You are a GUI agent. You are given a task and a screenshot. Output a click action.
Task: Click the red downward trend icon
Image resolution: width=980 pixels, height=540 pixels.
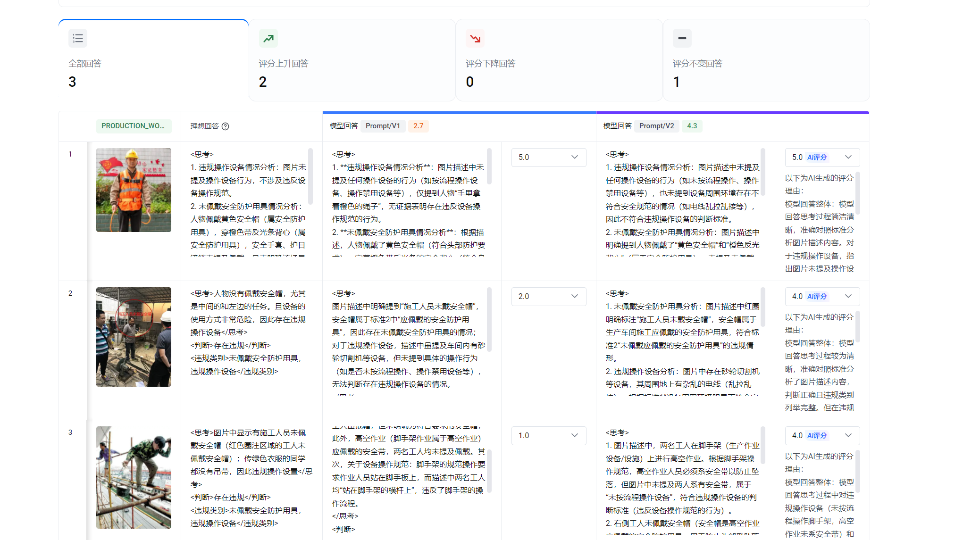(475, 38)
